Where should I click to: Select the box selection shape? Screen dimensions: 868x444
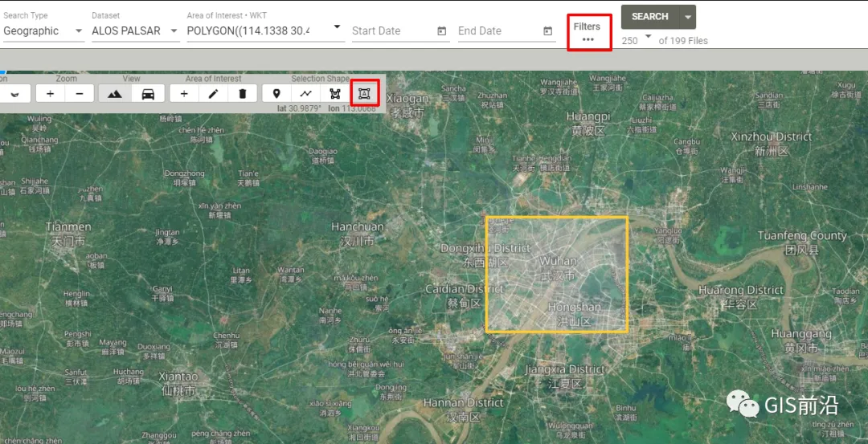coord(364,93)
